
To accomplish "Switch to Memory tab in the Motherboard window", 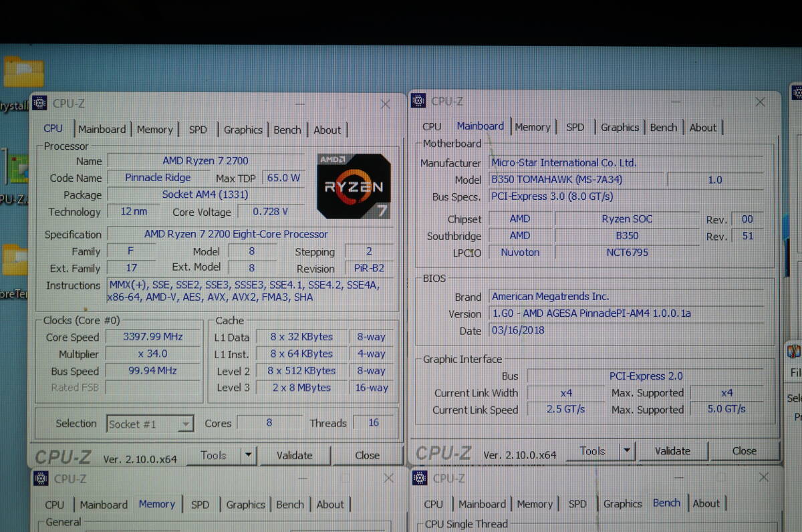I will 533,127.
